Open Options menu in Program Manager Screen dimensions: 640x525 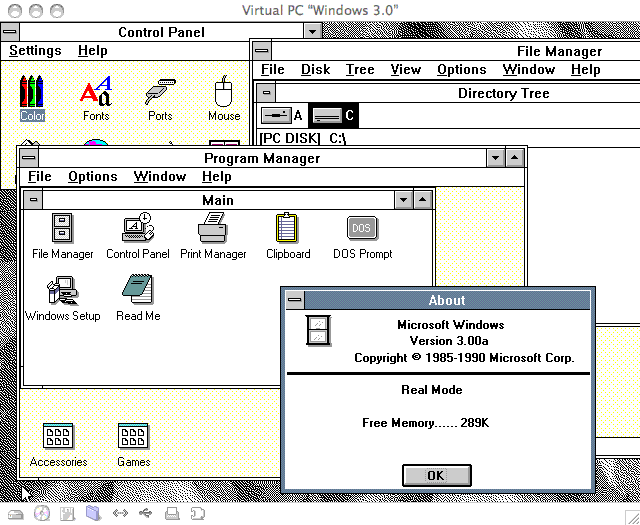(x=93, y=176)
